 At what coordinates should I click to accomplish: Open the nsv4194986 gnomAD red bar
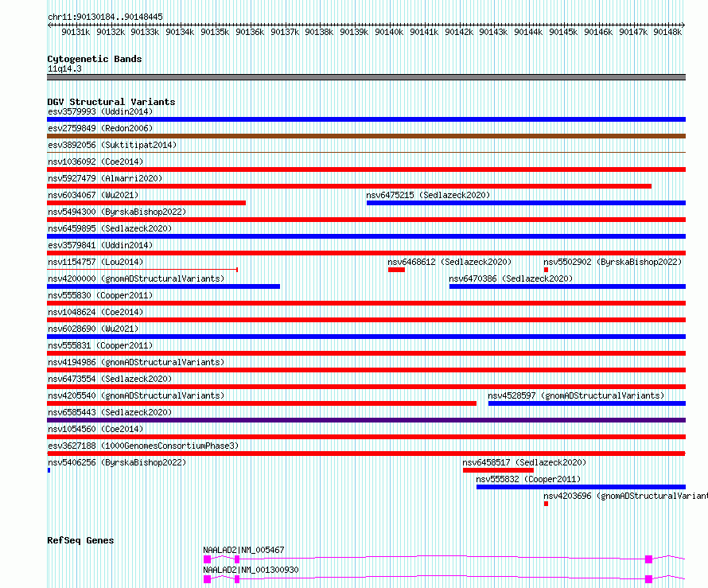pyautogui.click(x=366, y=370)
